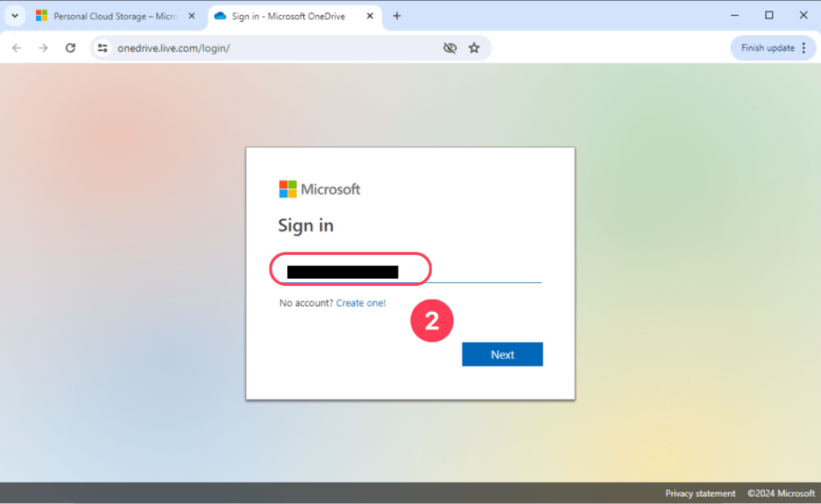Close the Personal Cloud Storage tab
821x504 pixels.
click(x=190, y=15)
